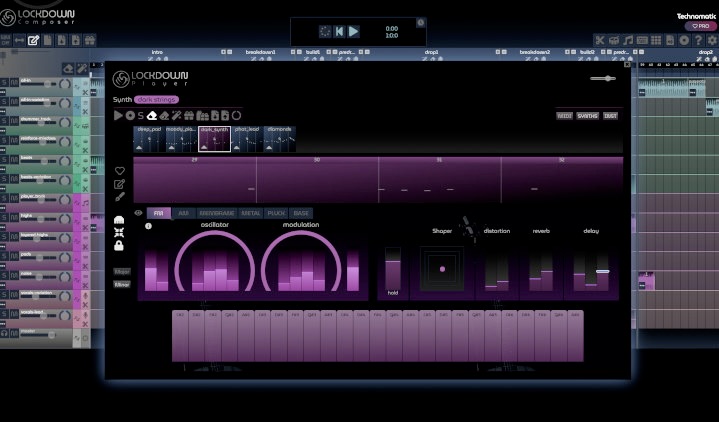Close the Lockdown Player window
This screenshot has width=719, height=422.
tap(627, 65)
